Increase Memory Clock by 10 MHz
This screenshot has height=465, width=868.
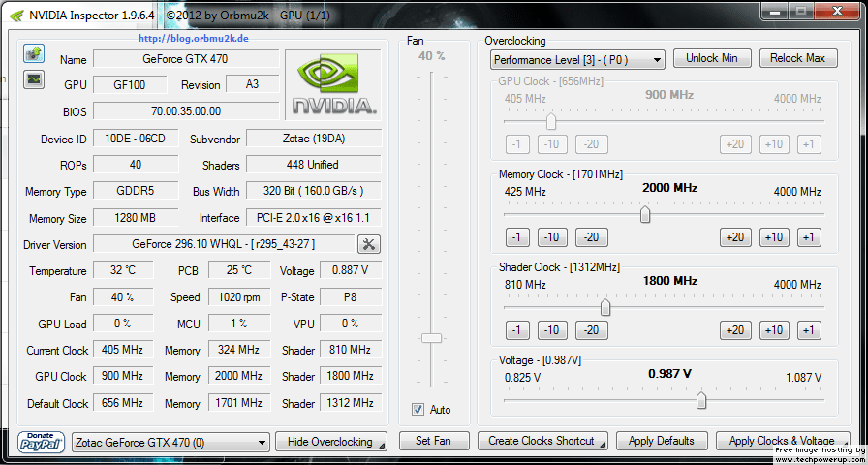point(774,237)
